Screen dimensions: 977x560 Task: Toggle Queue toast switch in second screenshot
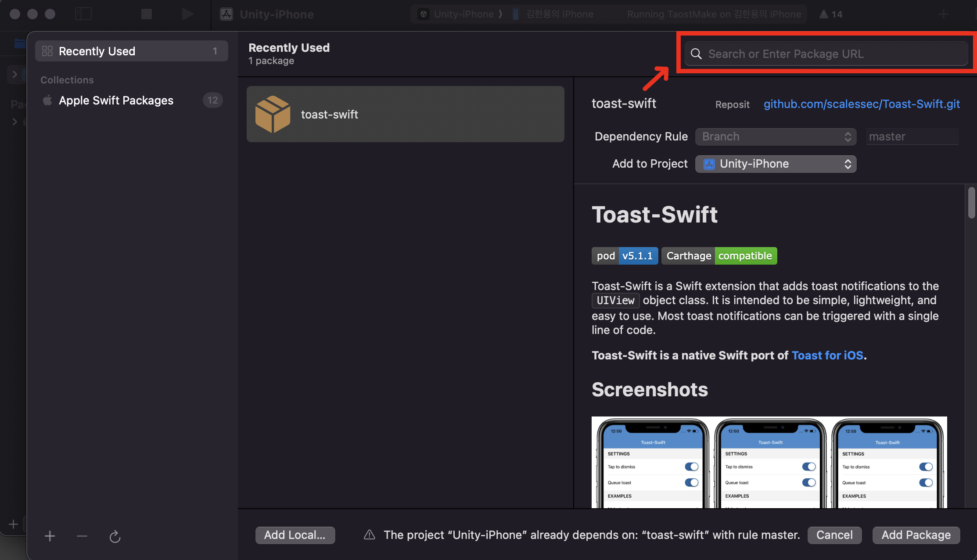[x=808, y=482]
